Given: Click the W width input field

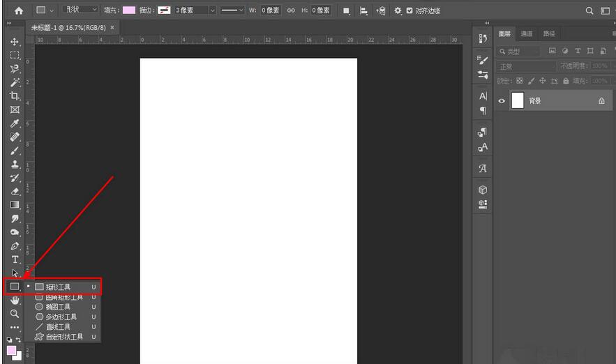Looking at the screenshot, I should [271, 10].
